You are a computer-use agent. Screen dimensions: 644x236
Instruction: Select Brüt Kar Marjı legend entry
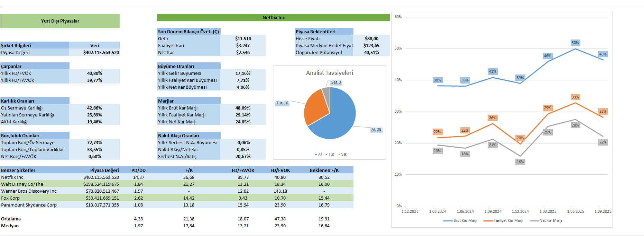point(461,220)
